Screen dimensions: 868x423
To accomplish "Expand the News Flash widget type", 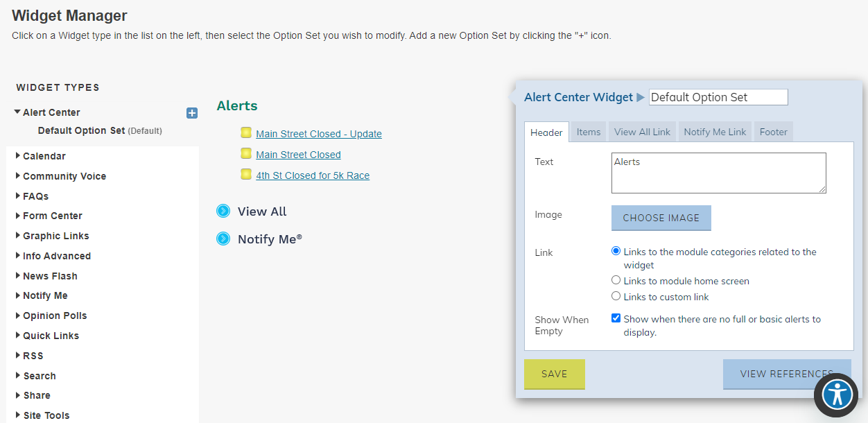I will (18, 276).
